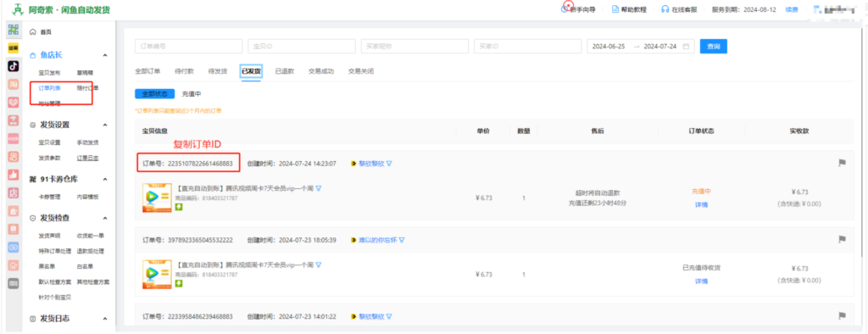Click the blue 查询 button
The image size is (868, 334).
[714, 47]
